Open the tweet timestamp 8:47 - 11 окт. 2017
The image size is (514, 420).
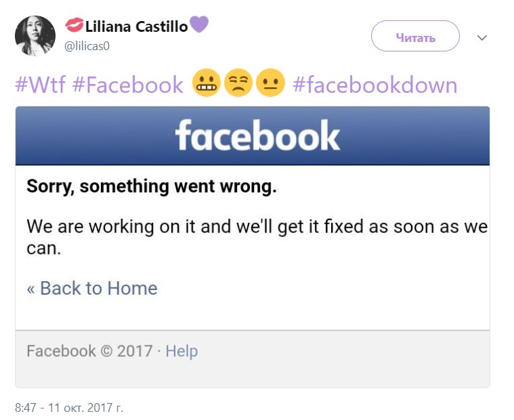point(69,408)
